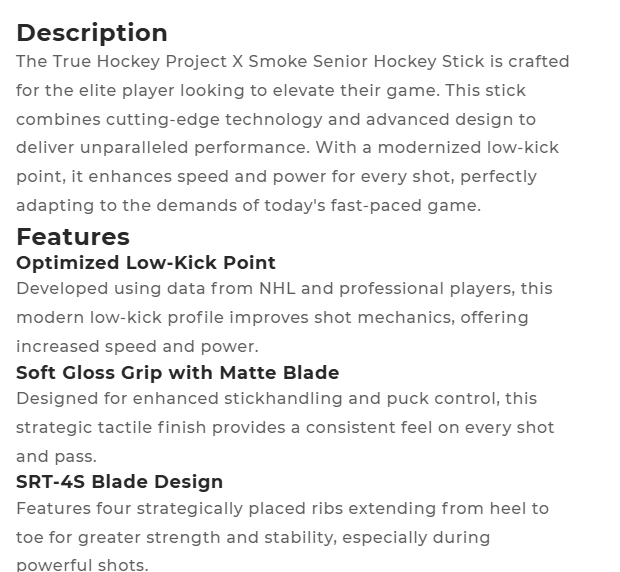The image size is (620, 572).
Task: Click the text "powerful shots."
Action: [82, 565]
